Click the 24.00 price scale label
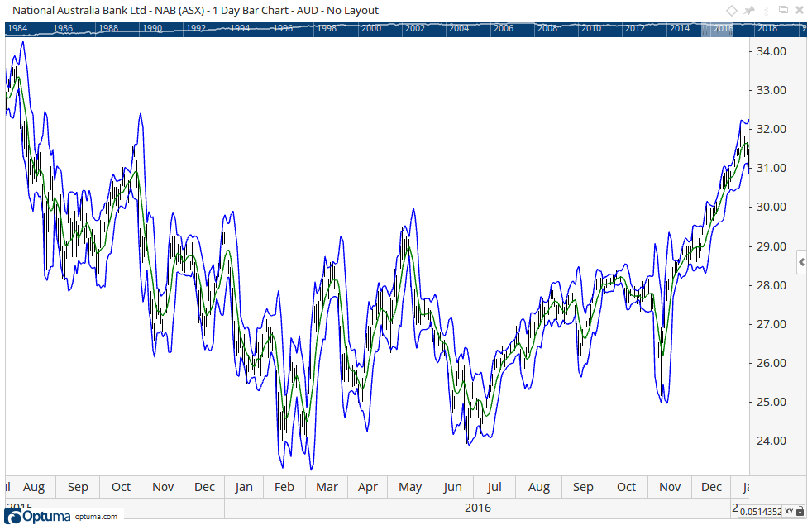Viewport: 812px width, 525px height. tap(771, 441)
